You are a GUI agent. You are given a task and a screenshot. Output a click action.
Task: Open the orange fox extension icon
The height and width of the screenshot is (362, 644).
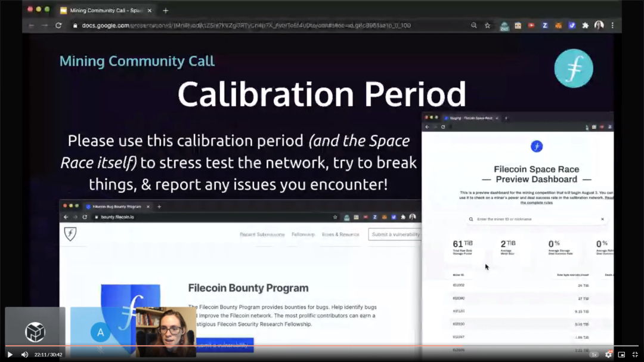click(x=559, y=26)
